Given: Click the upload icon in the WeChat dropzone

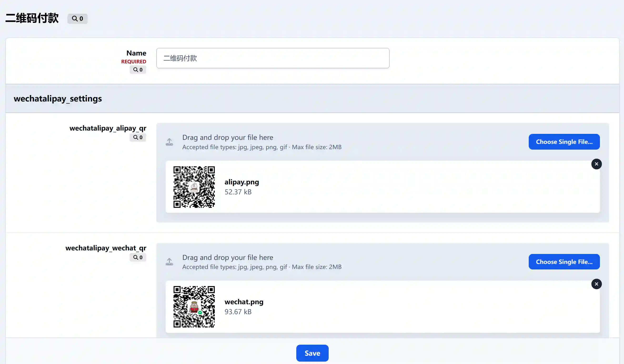Looking at the screenshot, I should click(x=169, y=262).
